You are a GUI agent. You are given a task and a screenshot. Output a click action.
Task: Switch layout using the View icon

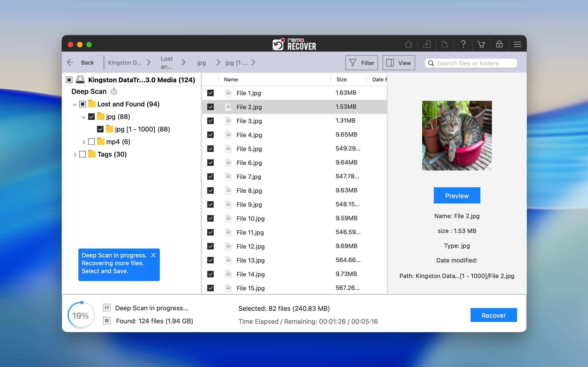(x=398, y=63)
